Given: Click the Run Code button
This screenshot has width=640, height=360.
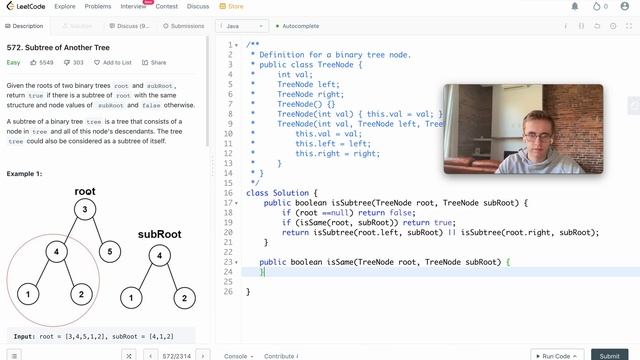Looking at the screenshot, I should tap(557, 356).
